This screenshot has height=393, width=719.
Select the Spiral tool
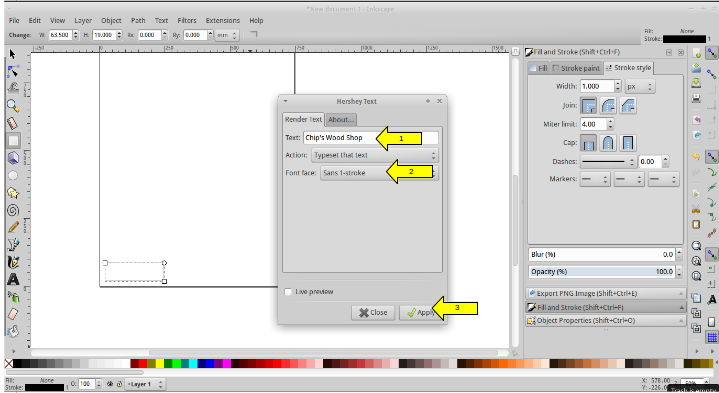13,210
